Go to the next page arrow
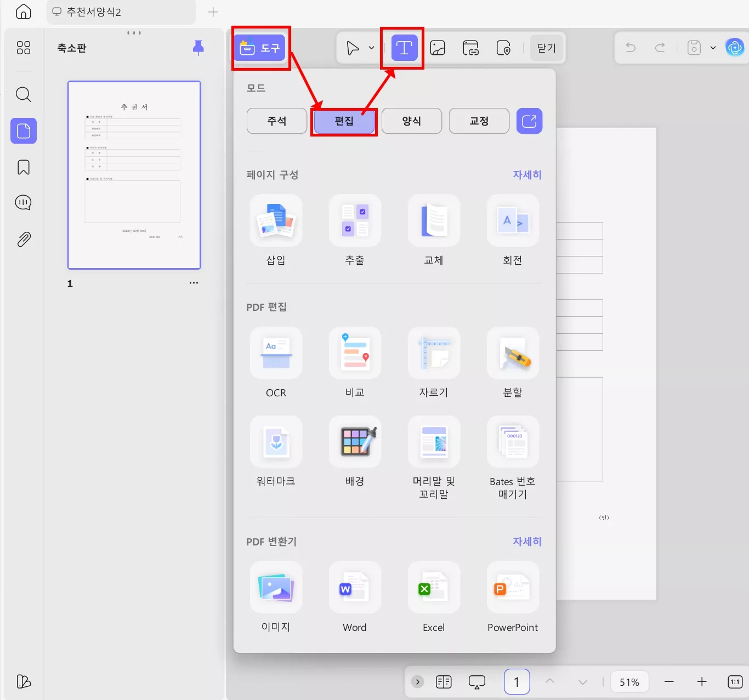Screen dimensions: 749x700 point(583,682)
